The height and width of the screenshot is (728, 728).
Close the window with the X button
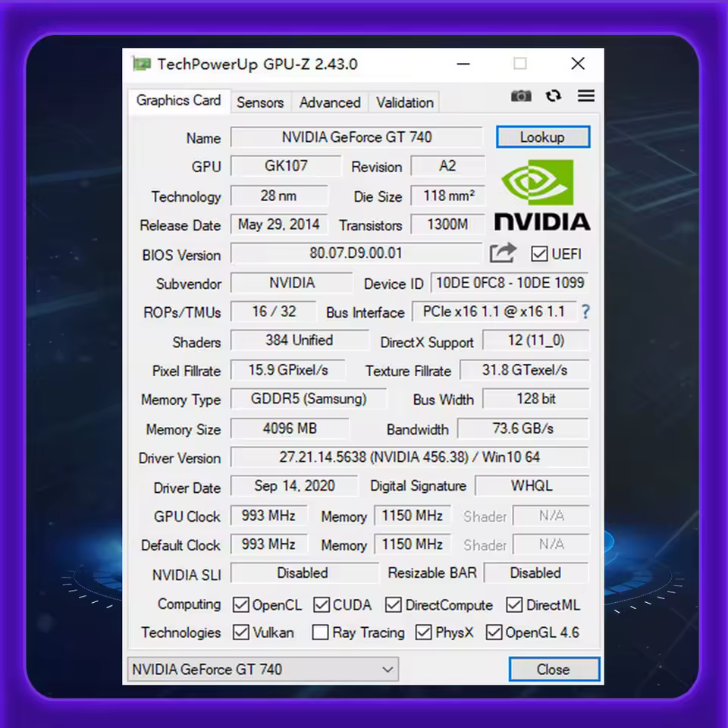point(578,64)
